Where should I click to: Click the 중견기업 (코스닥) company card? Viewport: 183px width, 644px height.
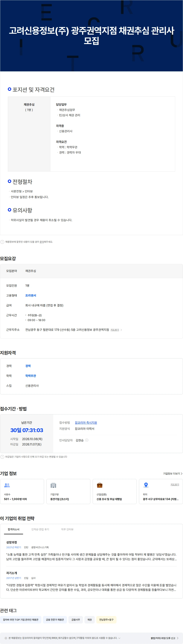(x=68, y=491)
